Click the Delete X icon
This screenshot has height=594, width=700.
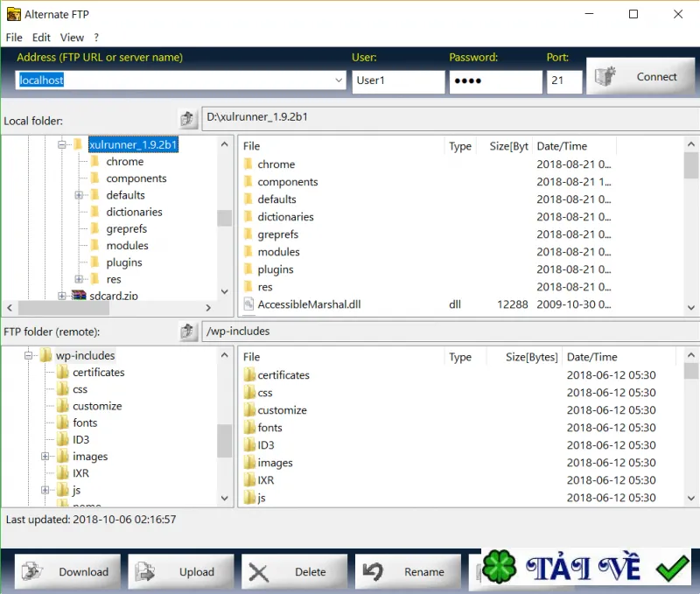[x=258, y=573]
